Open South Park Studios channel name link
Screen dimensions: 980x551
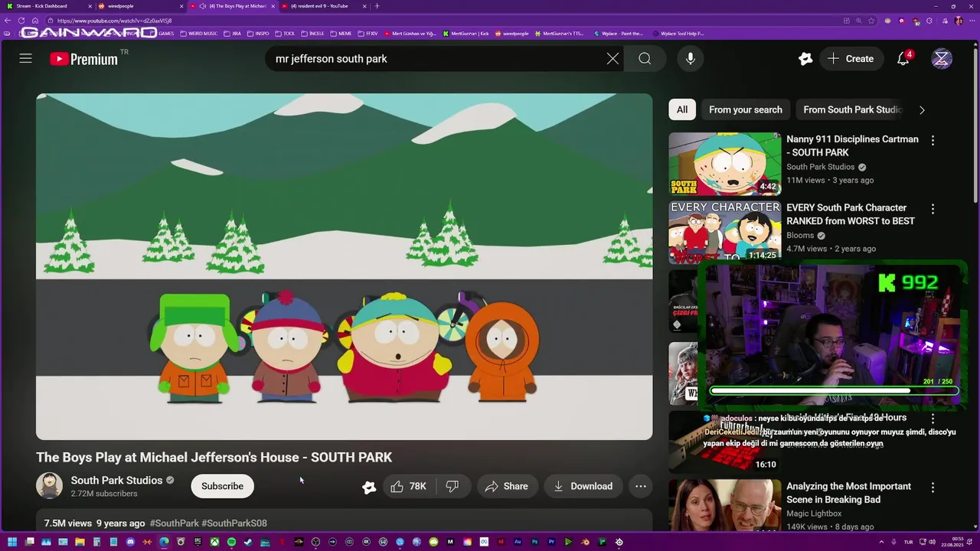[116, 480]
